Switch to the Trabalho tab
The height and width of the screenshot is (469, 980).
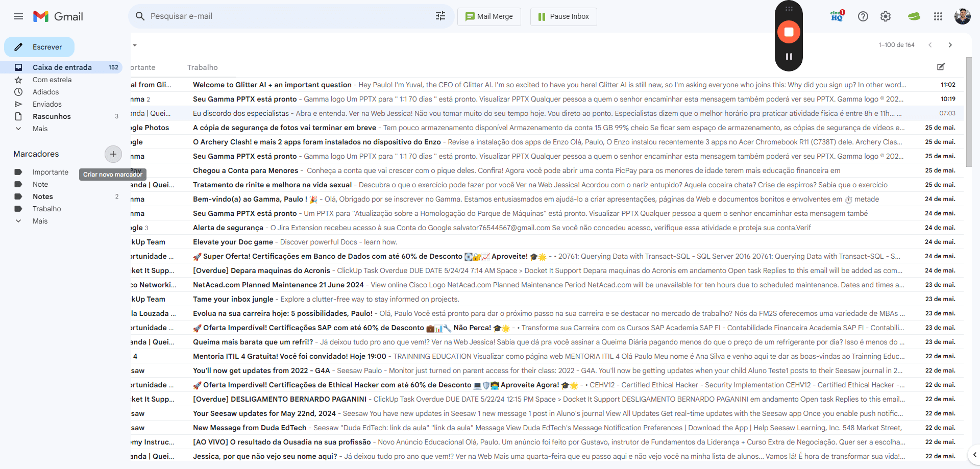tap(203, 67)
